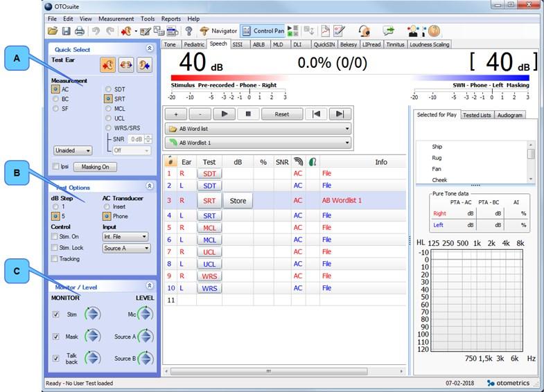
Task: Click the help question mark icon
Action: tap(188, 31)
